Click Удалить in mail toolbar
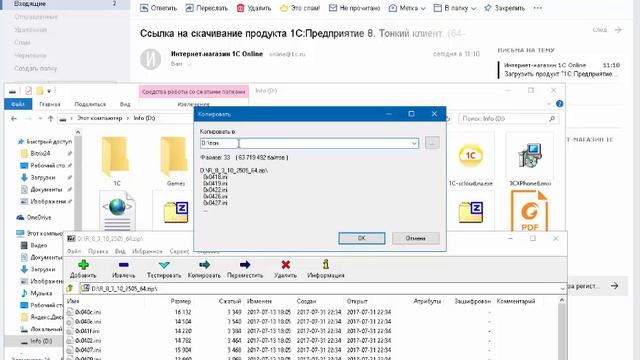Screen dimensions: 640x360 [254, 8]
